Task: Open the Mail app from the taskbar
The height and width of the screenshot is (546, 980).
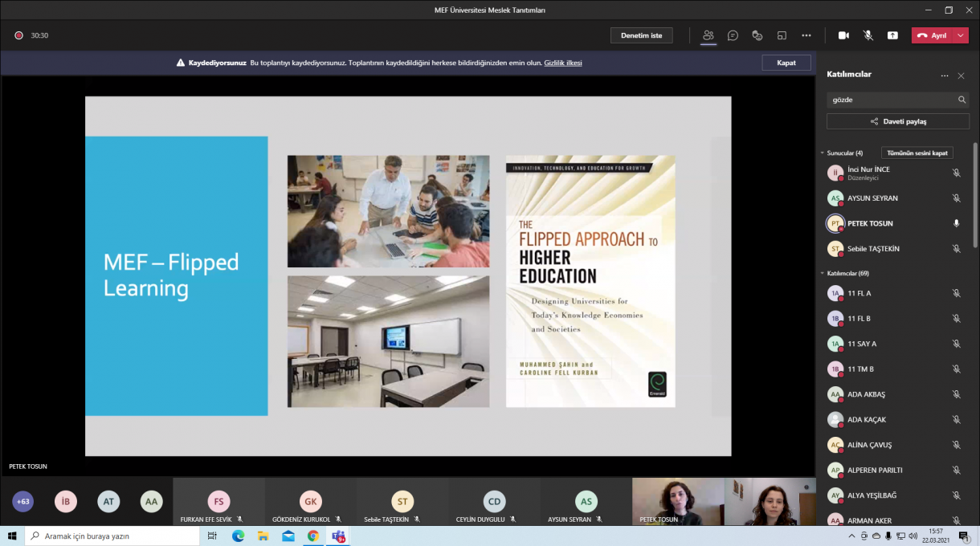Action: (x=288, y=536)
